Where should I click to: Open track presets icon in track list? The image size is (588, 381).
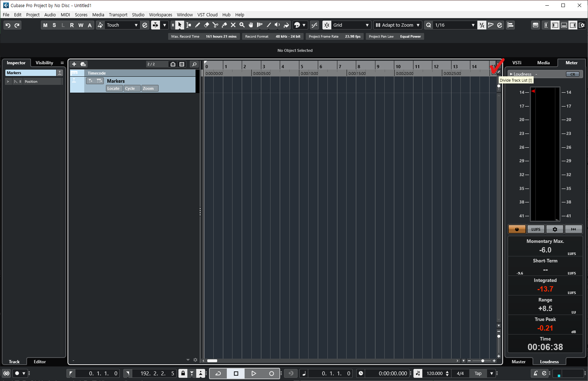click(83, 64)
